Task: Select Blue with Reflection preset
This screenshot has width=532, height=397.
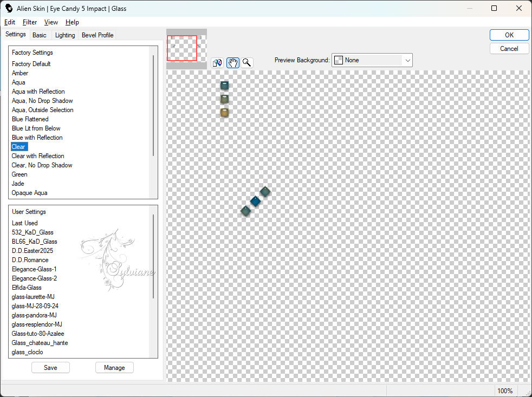Action: click(37, 137)
